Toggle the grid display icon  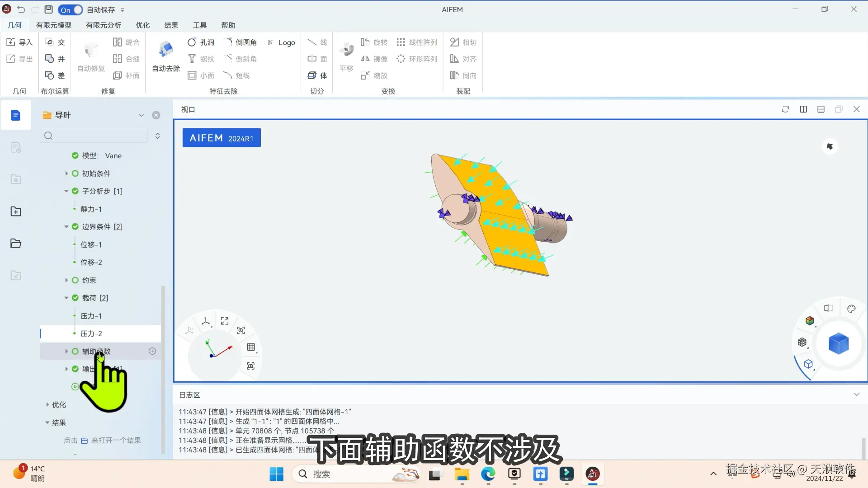point(251,347)
